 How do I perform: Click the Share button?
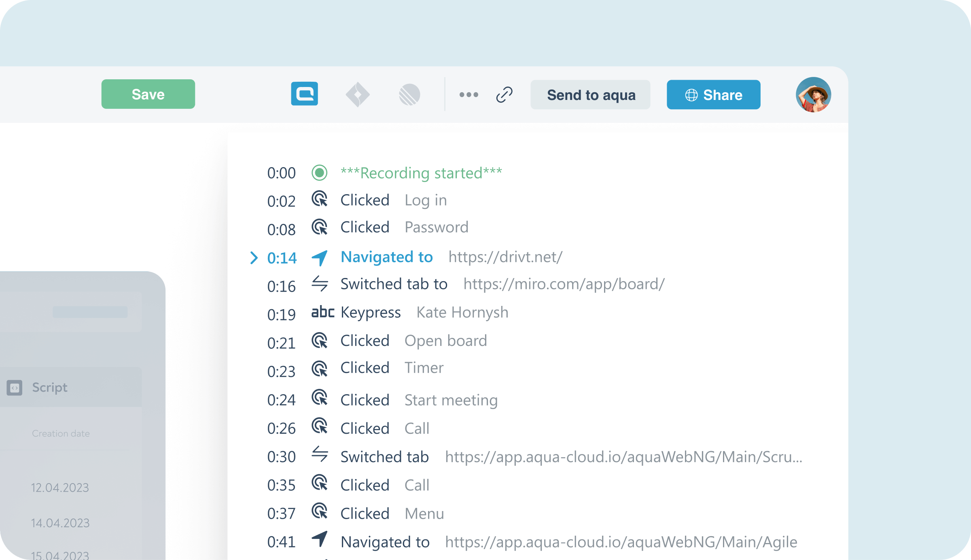713,95
